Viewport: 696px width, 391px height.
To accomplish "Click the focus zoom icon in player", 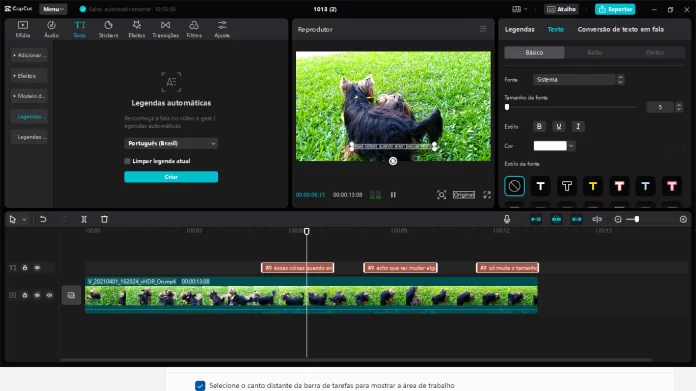I will [441, 195].
